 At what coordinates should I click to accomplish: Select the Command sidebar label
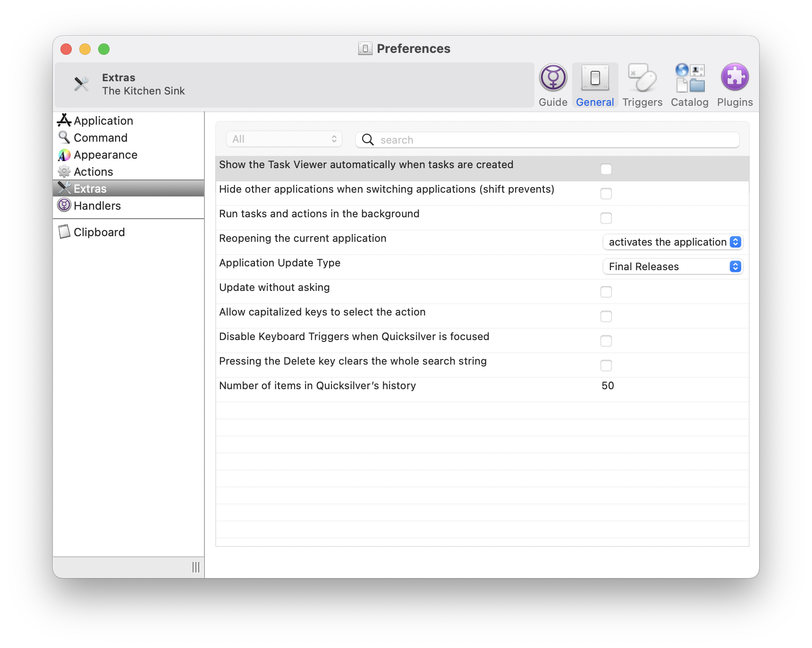pos(101,138)
